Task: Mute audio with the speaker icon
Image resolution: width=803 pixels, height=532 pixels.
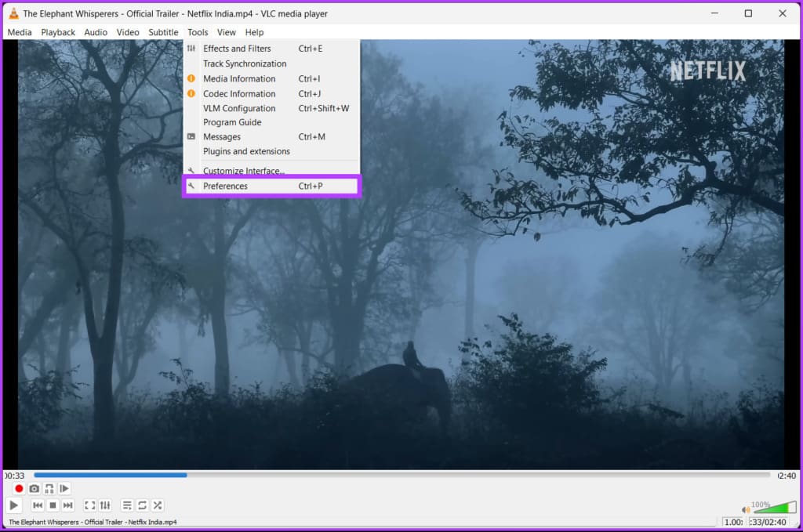Action: [x=745, y=509]
